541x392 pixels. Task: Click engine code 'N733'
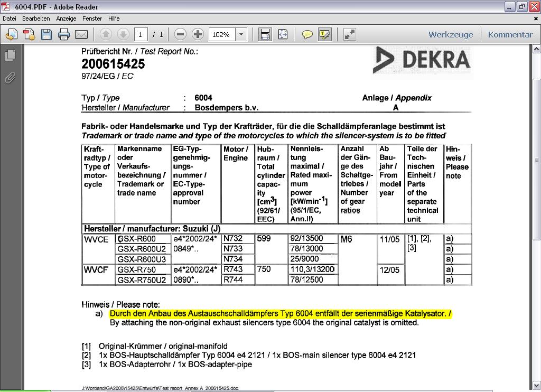233,248
